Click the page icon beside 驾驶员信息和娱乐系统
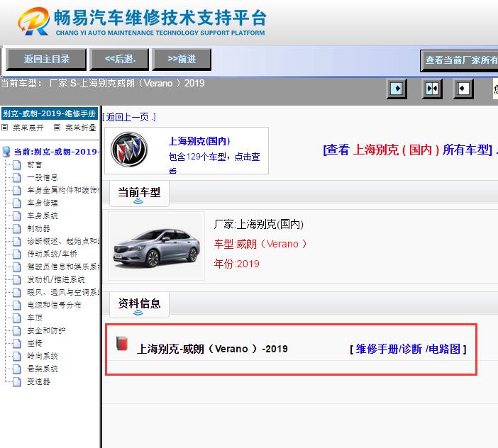Image resolution: width=498 pixels, height=448 pixels. [17, 267]
